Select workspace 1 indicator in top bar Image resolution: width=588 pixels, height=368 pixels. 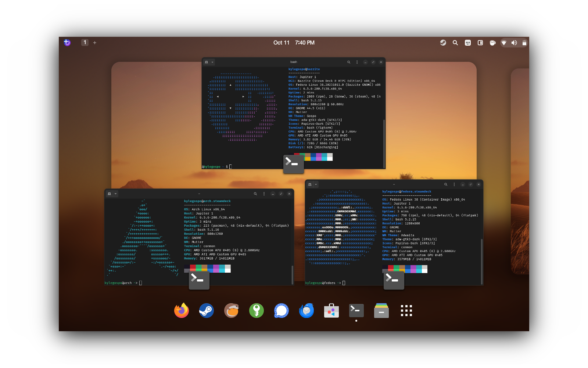point(85,42)
